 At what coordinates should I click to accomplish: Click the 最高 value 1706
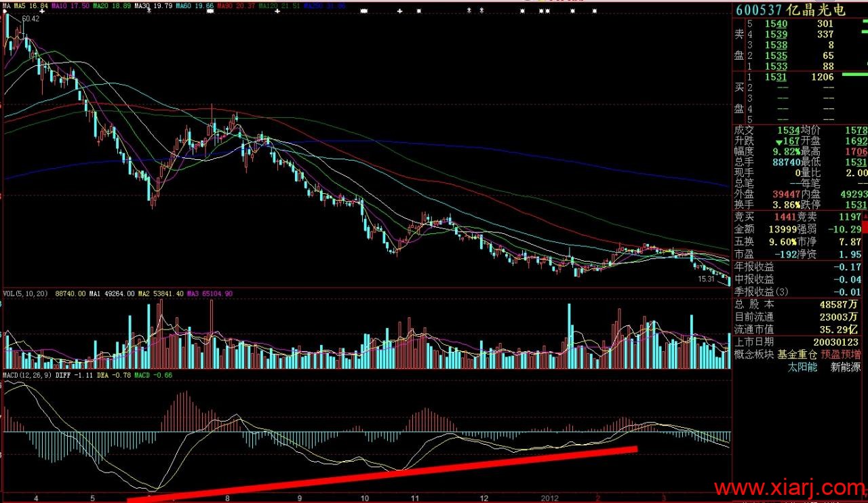pos(856,152)
